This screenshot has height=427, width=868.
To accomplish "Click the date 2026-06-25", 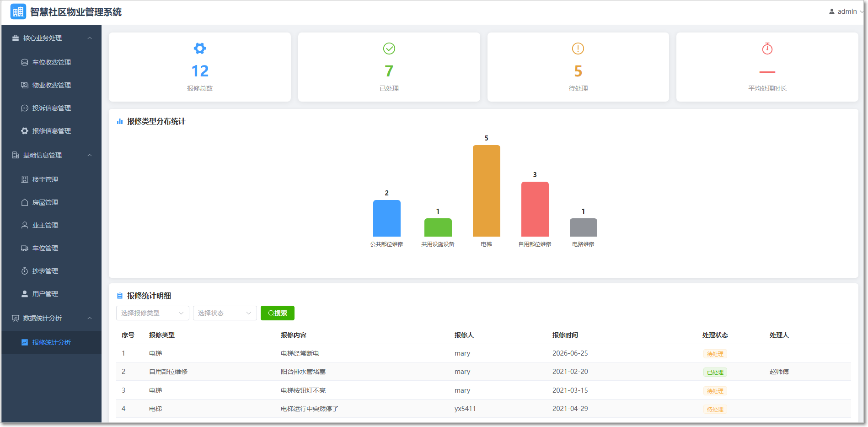I will (x=570, y=353).
